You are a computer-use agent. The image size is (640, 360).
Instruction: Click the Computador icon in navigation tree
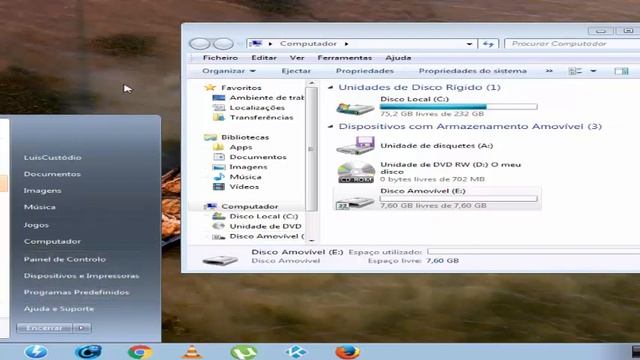(210, 207)
